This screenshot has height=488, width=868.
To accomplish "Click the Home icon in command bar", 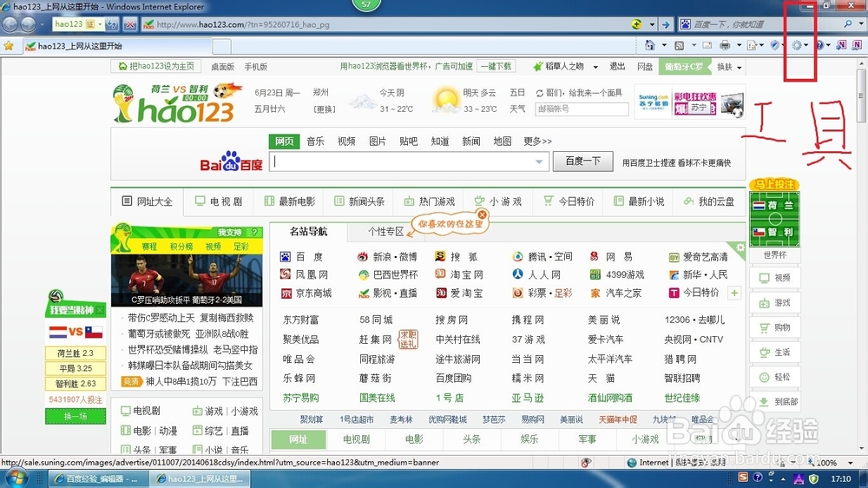I will [650, 45].
